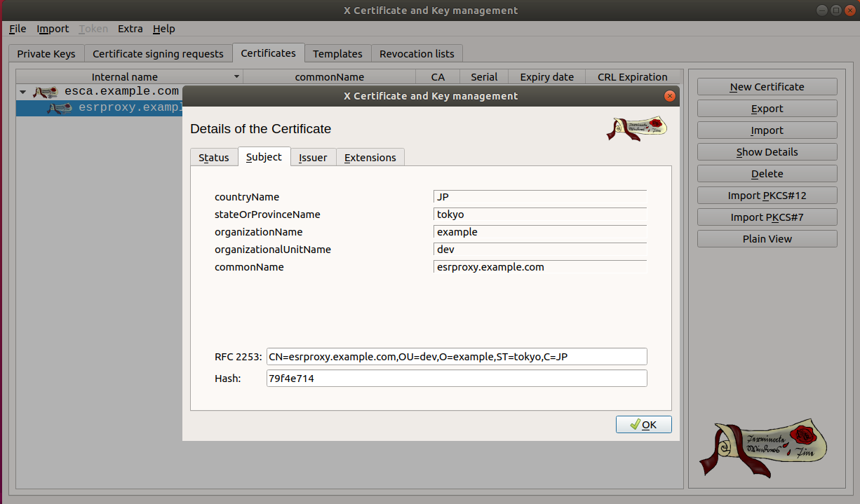Click the Delete button
Screen dimensions: 860x504
767,174
